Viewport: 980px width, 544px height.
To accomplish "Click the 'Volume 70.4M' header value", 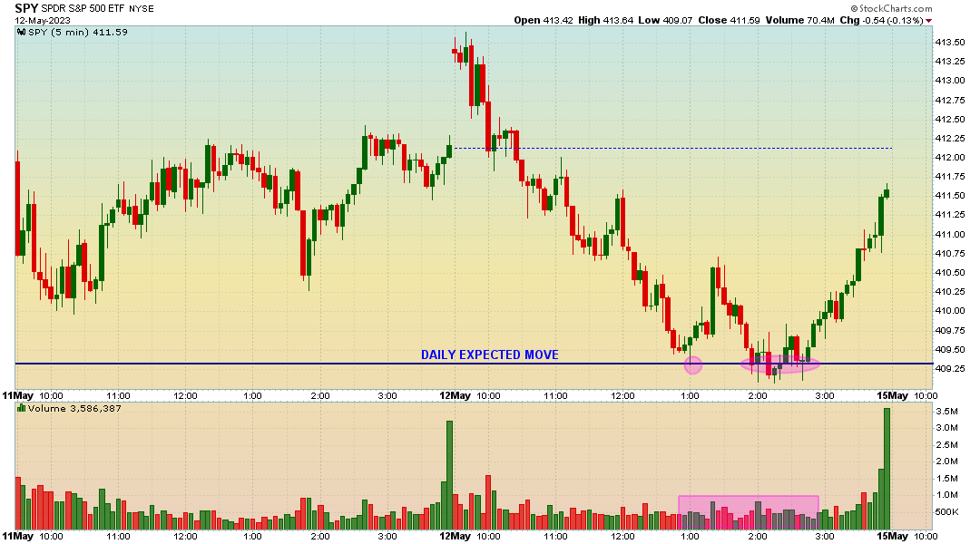I will click(800, 20).
